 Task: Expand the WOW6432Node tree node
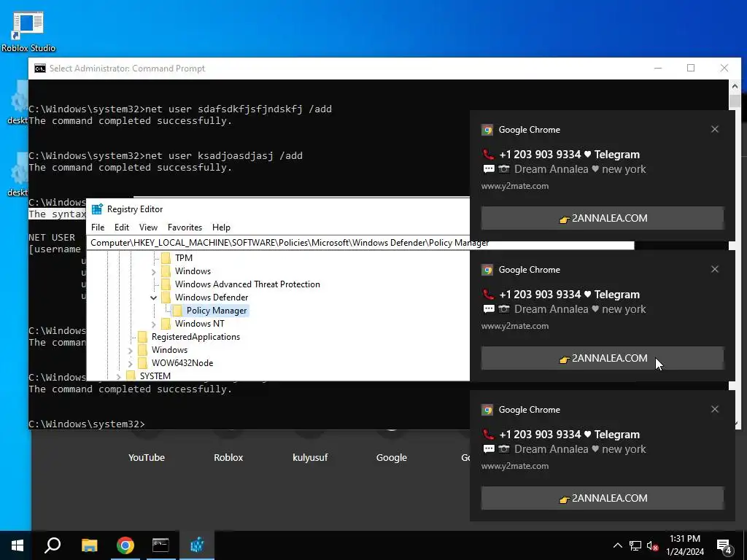coord(130,364)
